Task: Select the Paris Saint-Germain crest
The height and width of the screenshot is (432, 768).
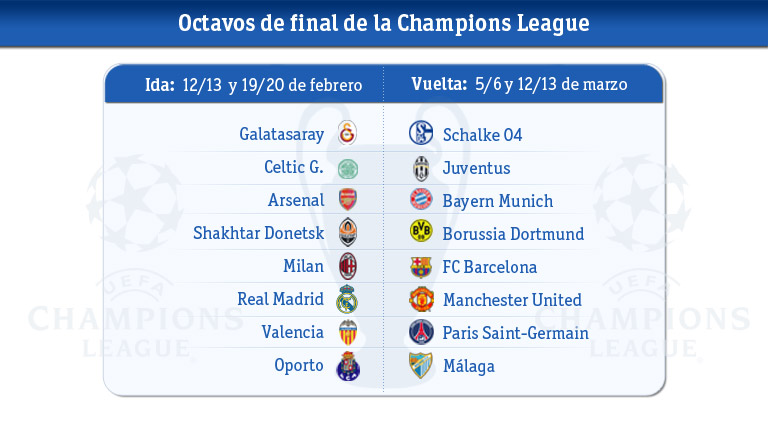Action: [x=420, y=332]
